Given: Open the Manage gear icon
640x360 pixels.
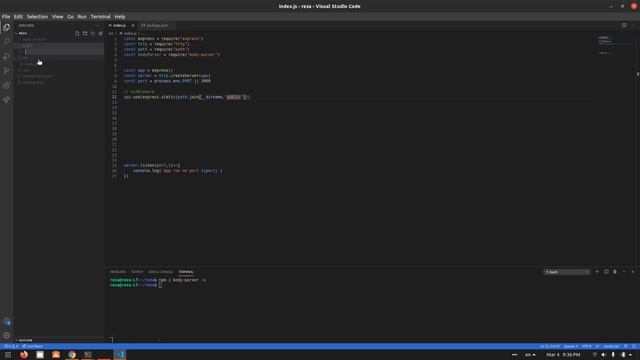Looking at the screenshot, I should coord(7,335).
